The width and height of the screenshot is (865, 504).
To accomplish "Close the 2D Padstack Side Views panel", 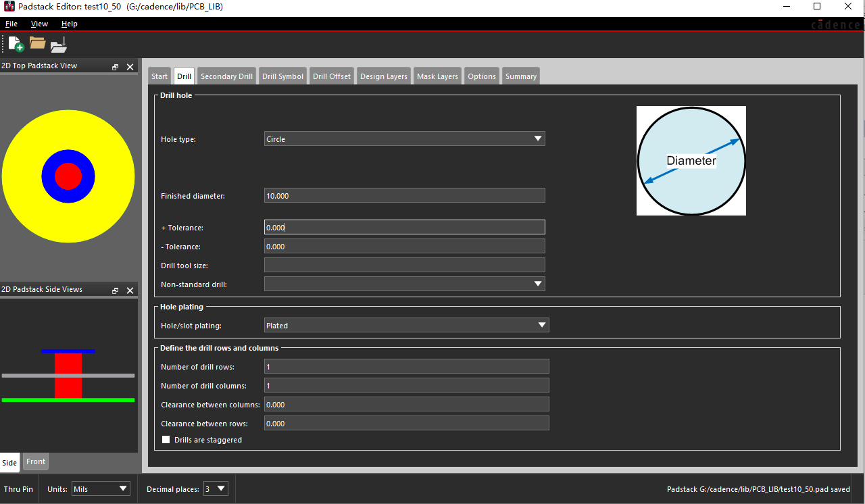I will coord(130,291).
